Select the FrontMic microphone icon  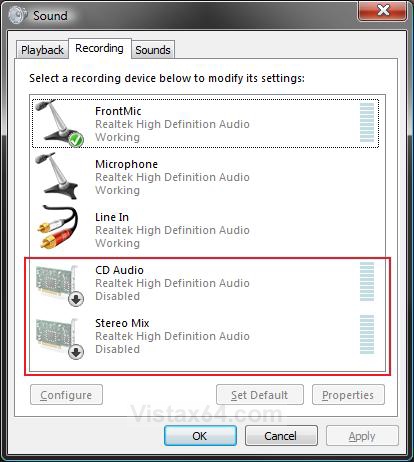[x=59, y=123]
